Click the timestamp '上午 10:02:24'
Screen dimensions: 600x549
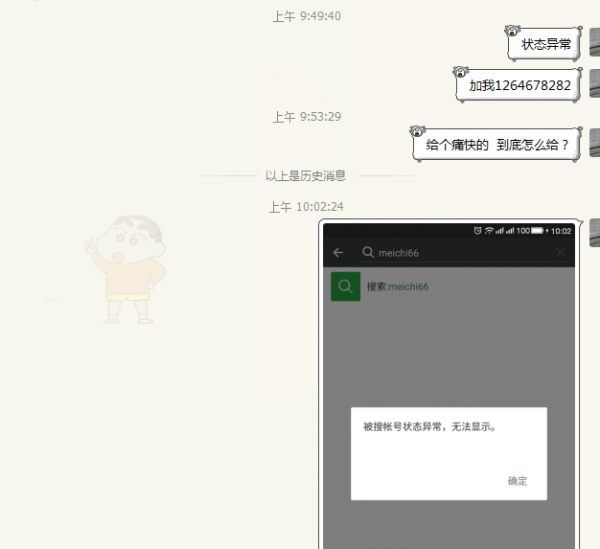306,207
